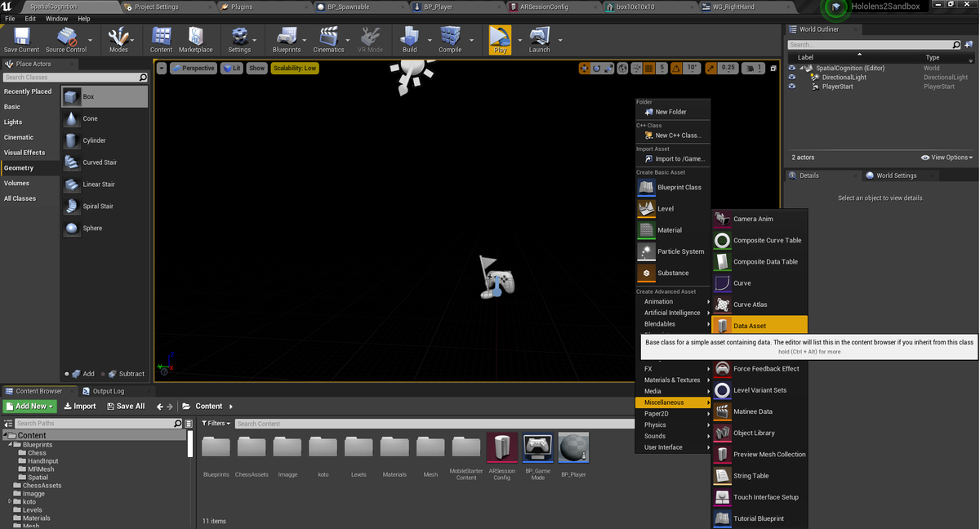Open Source Control toolbar icon

pos(66,38)
